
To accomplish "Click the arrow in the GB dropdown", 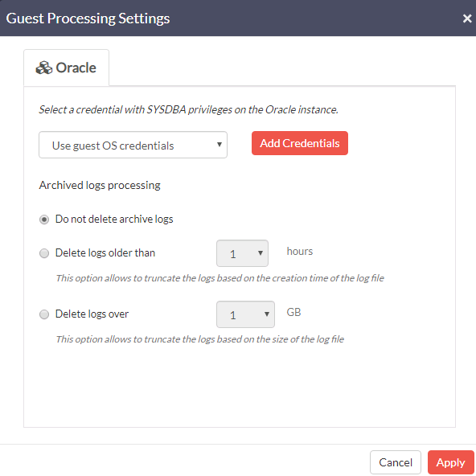I will [266, 314].
